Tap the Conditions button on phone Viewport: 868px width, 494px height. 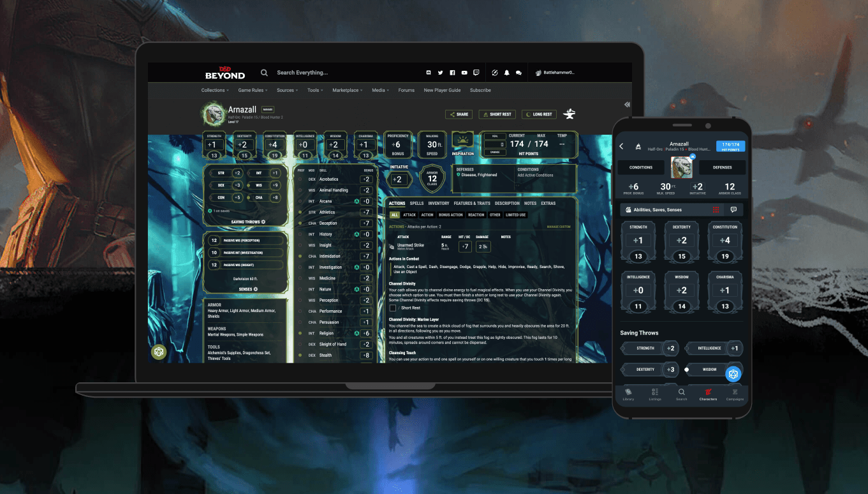pos(641,167)
